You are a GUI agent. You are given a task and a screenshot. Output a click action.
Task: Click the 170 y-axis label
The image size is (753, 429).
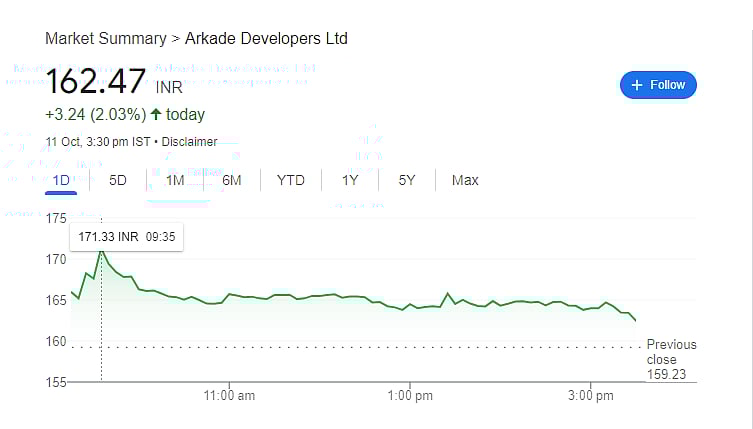pos(56,259)
